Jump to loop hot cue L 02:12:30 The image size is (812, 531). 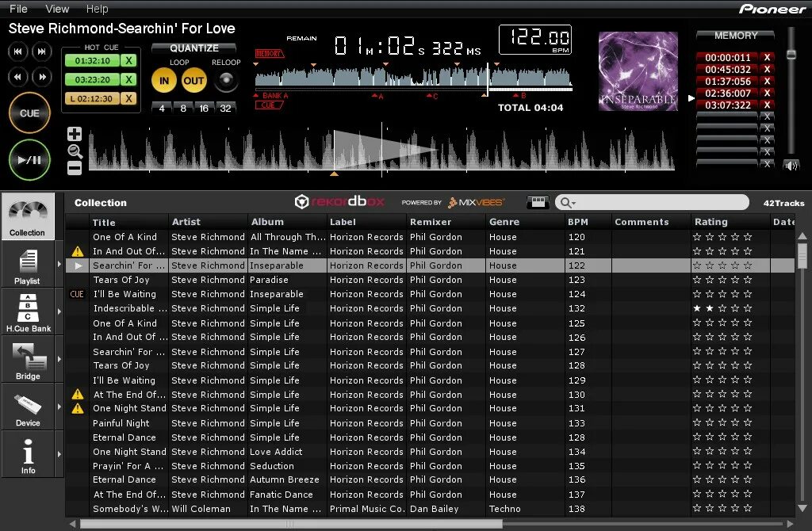pos(92,98)
